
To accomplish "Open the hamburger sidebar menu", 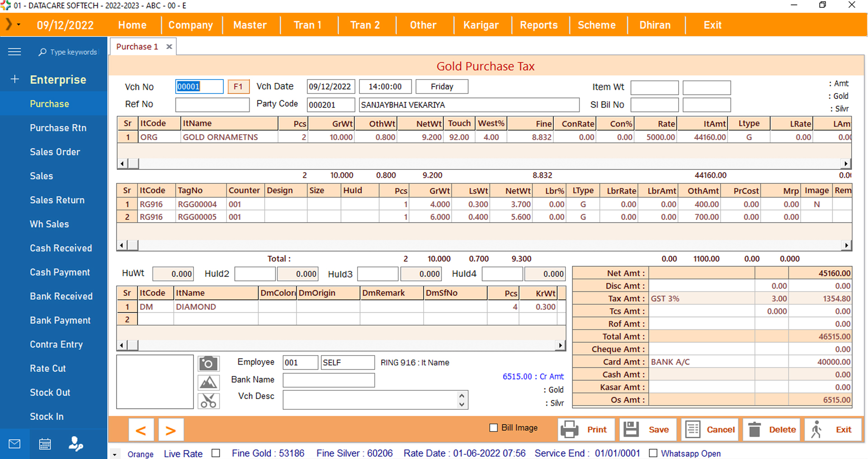I will (14, 52).
